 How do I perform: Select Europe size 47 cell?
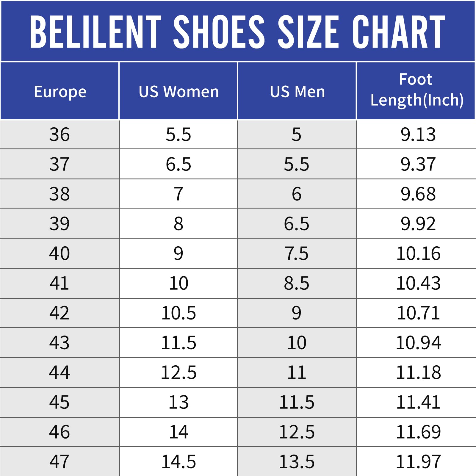click(59, 462)
